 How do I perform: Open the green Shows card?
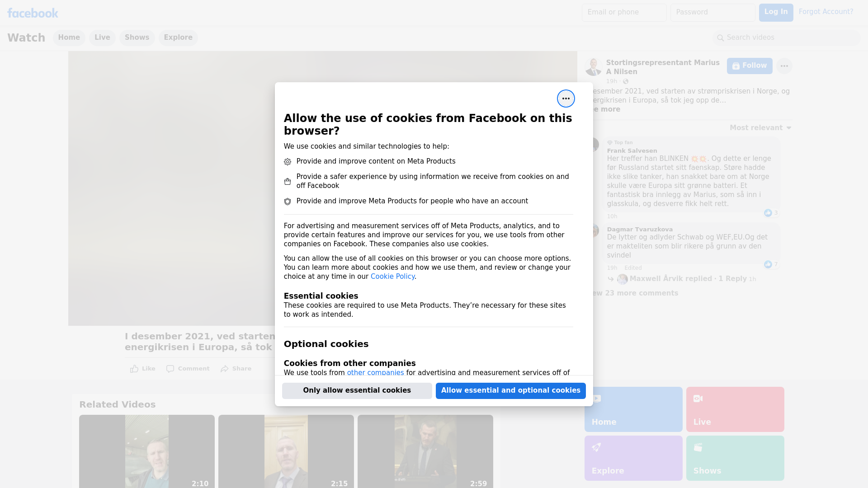(x=735, y=458)
